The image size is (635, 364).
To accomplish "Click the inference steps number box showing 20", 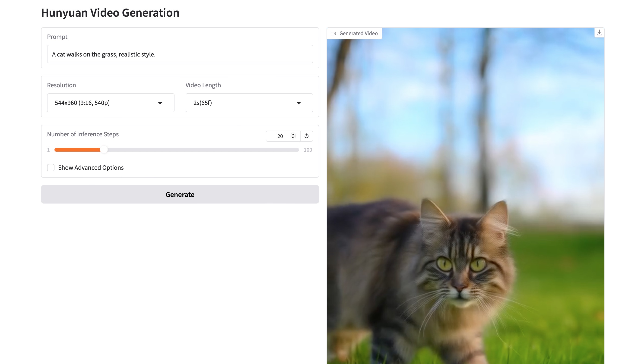I will click(279, 136).
